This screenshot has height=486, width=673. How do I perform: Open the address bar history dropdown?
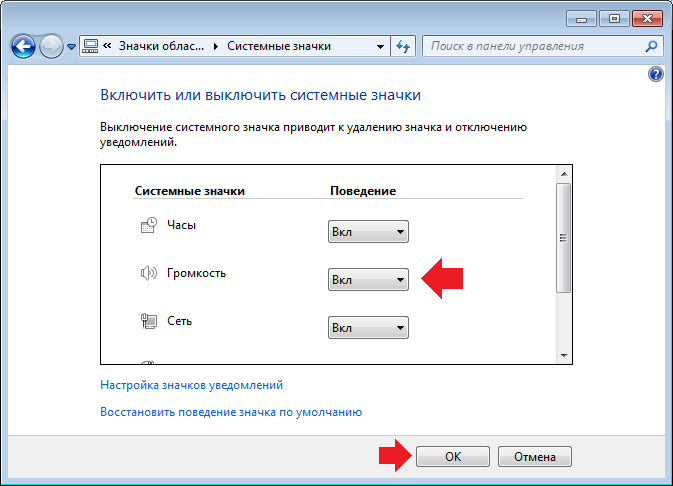pos(380,46)
